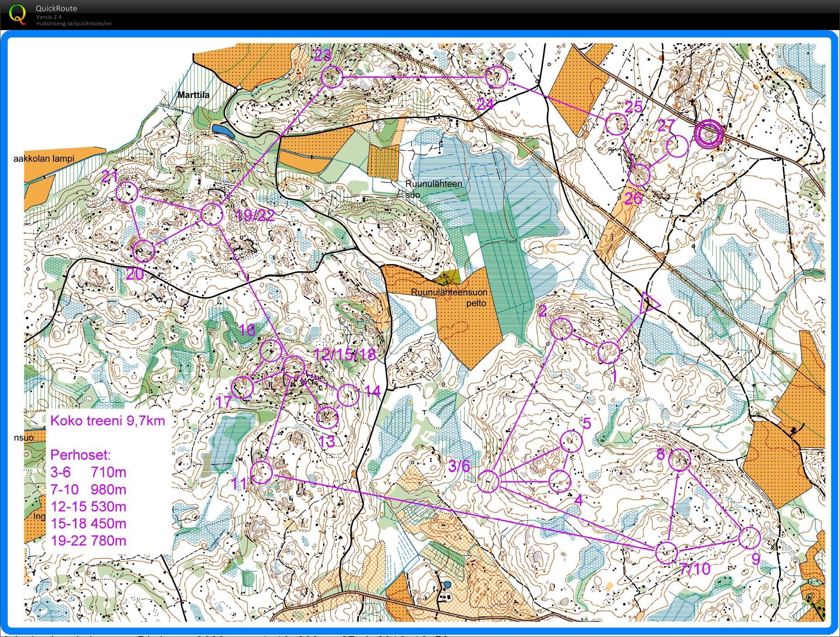Viewport: 840px width, 637px height.
Task: Select the start triangle on the map
Action: [649, 304]
